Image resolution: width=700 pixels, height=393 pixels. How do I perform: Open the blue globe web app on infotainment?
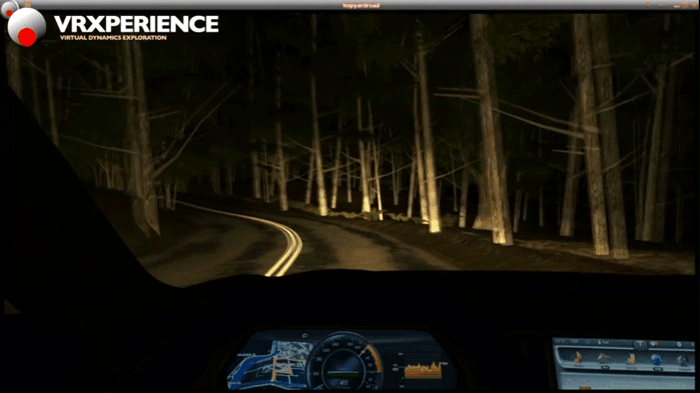[x=657, y=359]
